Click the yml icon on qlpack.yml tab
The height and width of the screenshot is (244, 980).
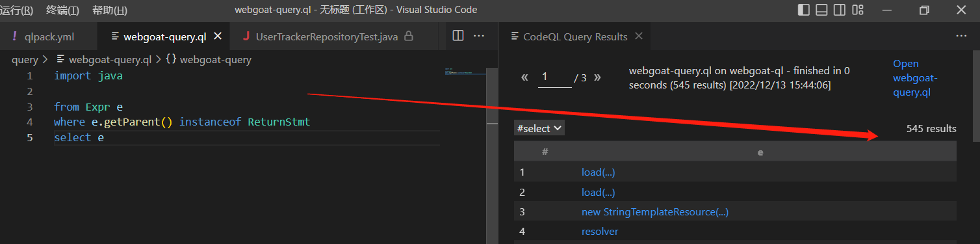coord(15,36)
